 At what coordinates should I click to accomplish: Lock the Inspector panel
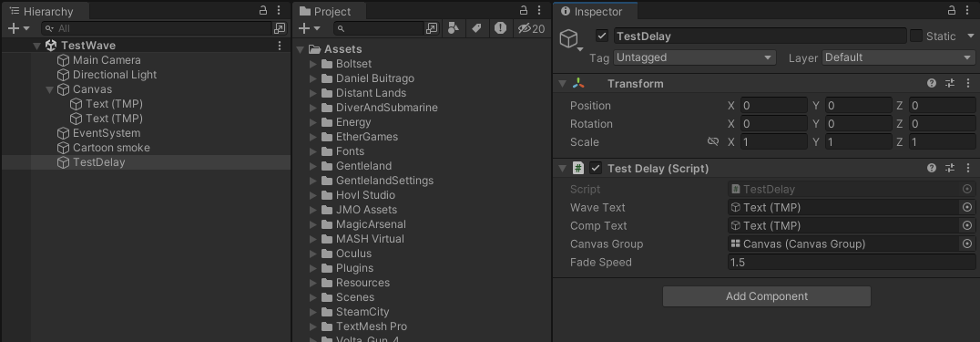coord(951,11)
